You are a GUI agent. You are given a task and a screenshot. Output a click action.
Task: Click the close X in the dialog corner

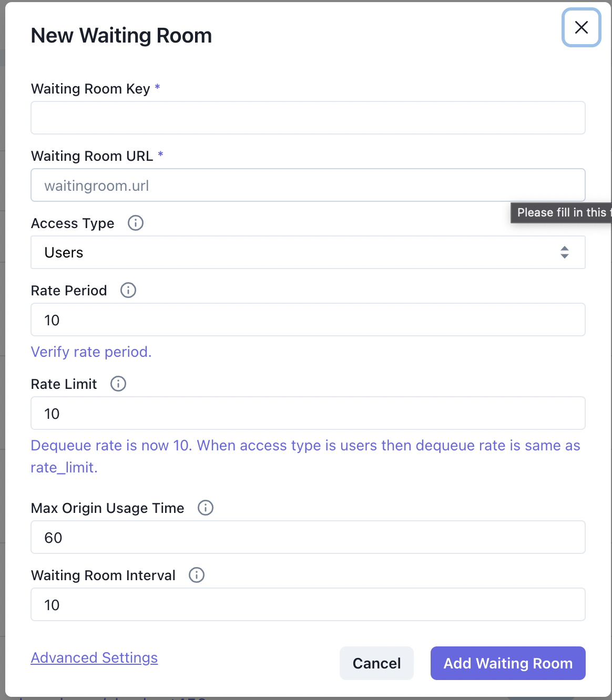(x=581, y=28)
